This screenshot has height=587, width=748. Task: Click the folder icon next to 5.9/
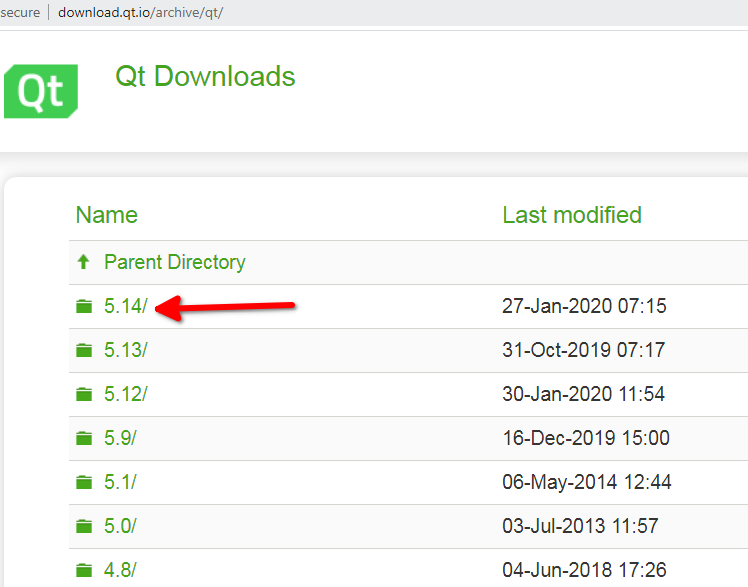84,438
